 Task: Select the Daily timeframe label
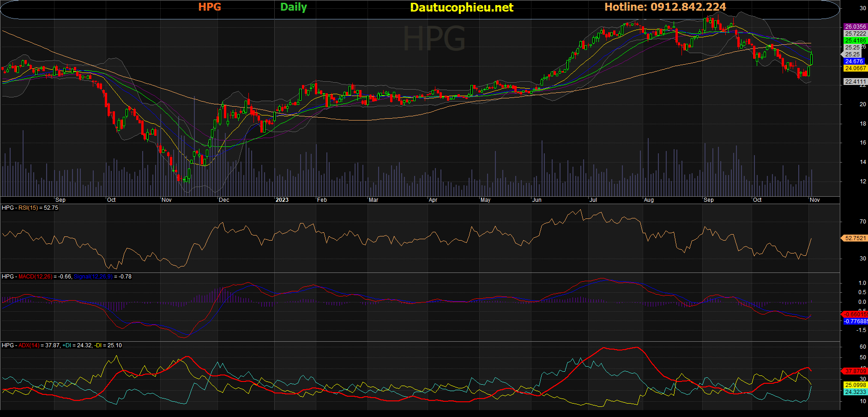point(294,7)
